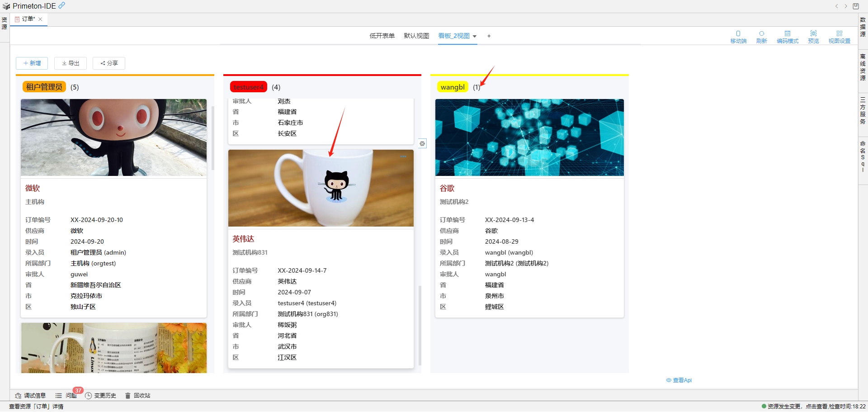Click the yellow wangbl column label
This screenshot has height=412, width=868.
click(453, 87)
